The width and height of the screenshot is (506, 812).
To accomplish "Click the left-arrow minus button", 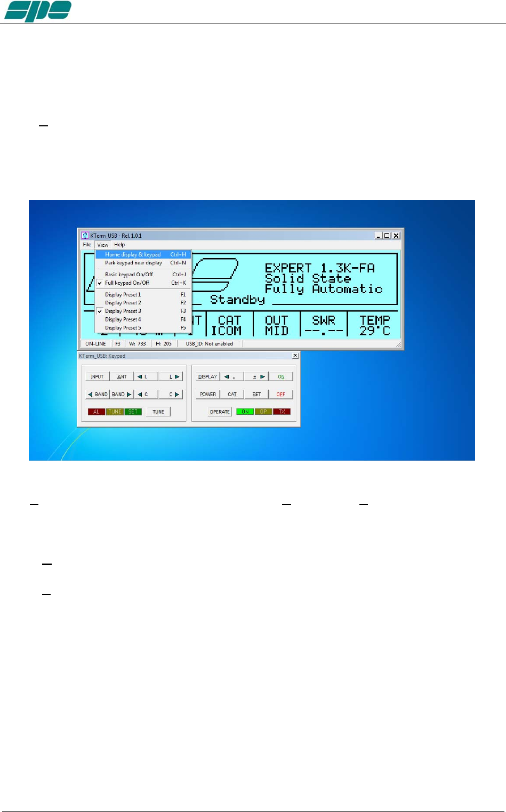I will coord(232,376).
